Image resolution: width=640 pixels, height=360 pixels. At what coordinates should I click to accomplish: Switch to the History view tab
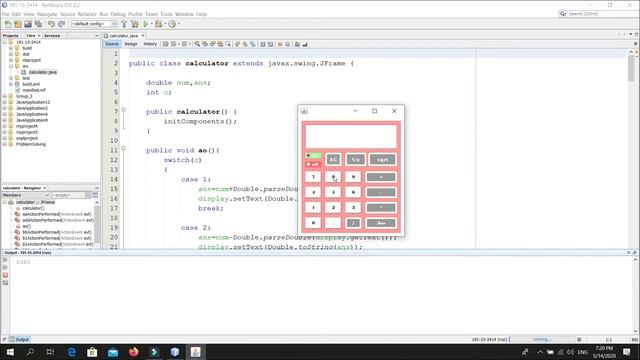tap(150, 44)
